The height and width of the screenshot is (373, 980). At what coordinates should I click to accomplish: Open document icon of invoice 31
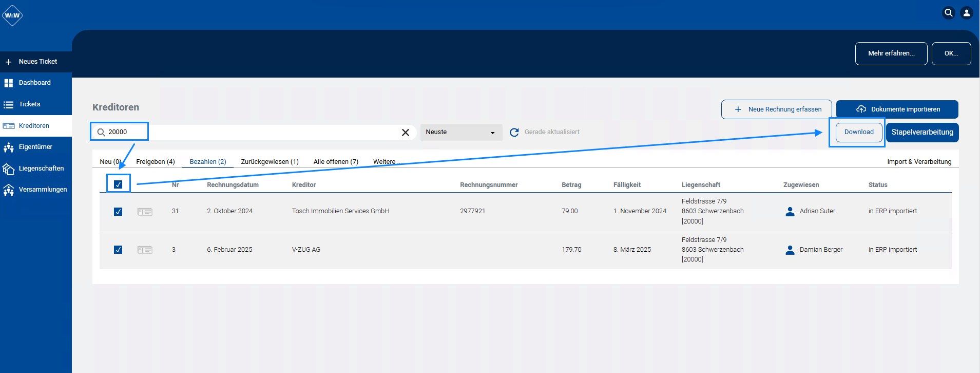[145, 212]
